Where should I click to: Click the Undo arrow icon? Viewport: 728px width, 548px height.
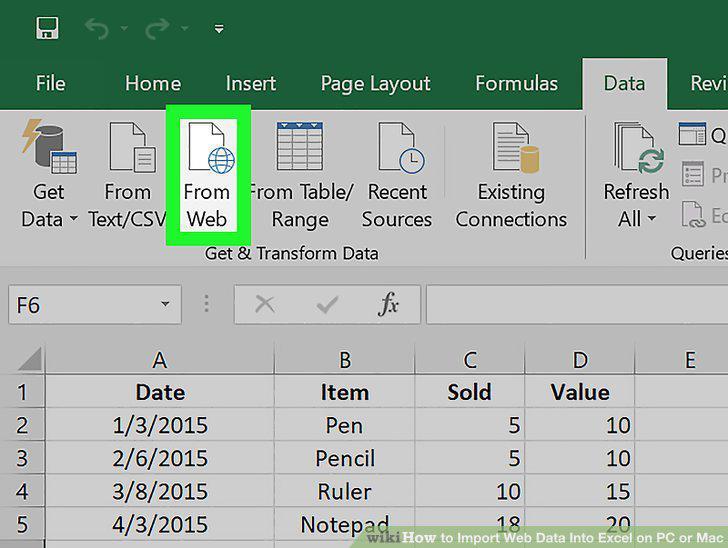click(97, 28)
